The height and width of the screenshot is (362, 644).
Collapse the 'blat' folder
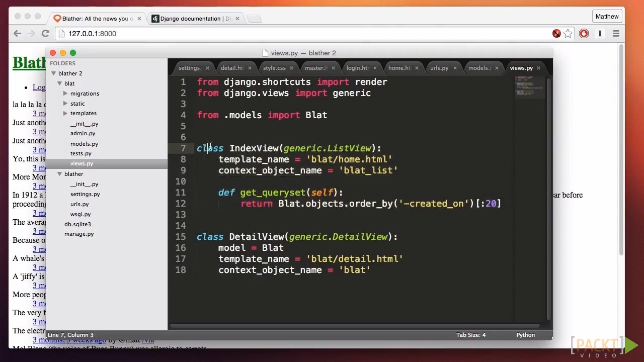[59, 83]
